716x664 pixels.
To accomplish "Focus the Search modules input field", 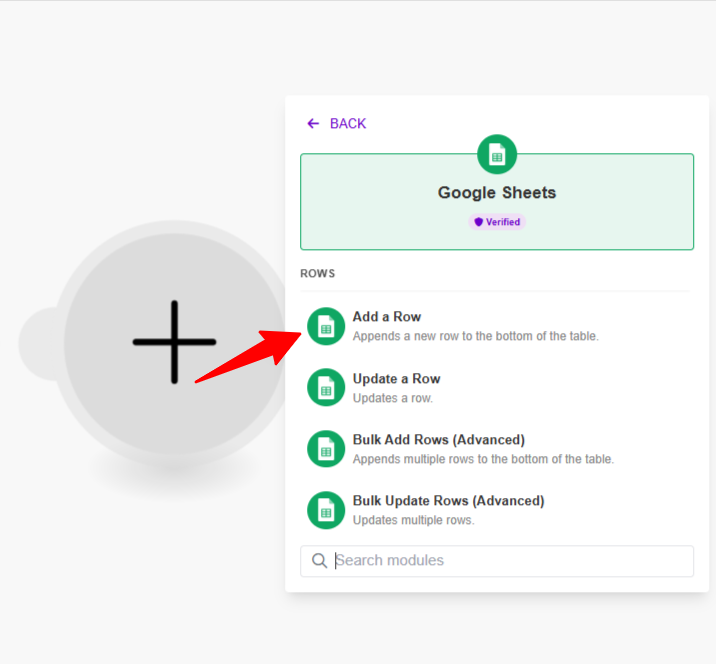I will tap(497, 561).
